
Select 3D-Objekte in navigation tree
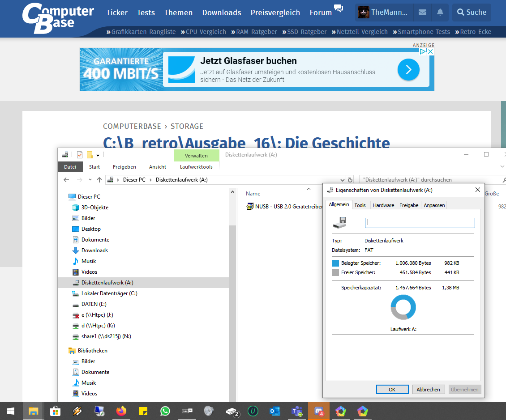click(94, 207)
